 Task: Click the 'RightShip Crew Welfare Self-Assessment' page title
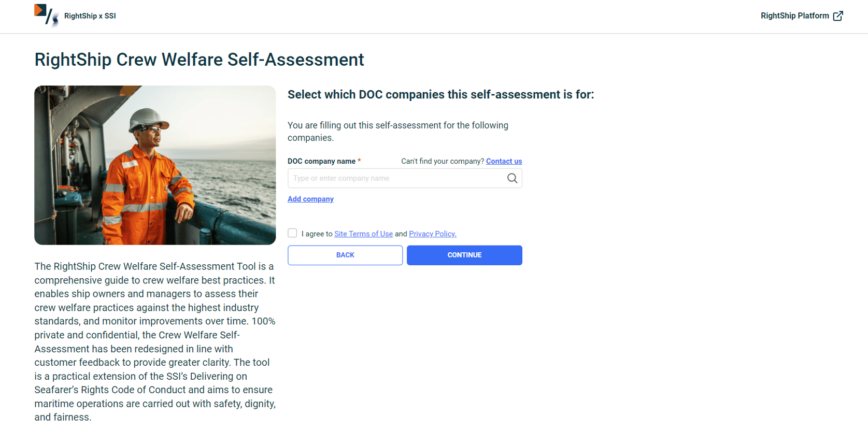click(x=199, y=60)
